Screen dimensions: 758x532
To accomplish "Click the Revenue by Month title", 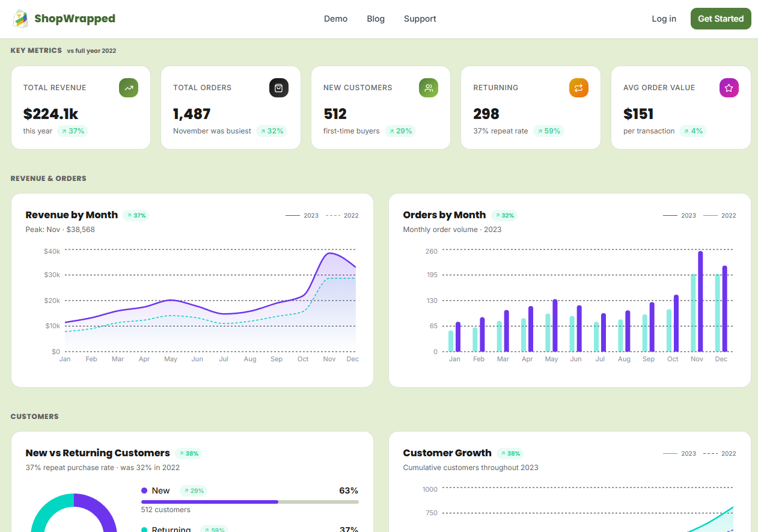I will click(x=72, y=215).
